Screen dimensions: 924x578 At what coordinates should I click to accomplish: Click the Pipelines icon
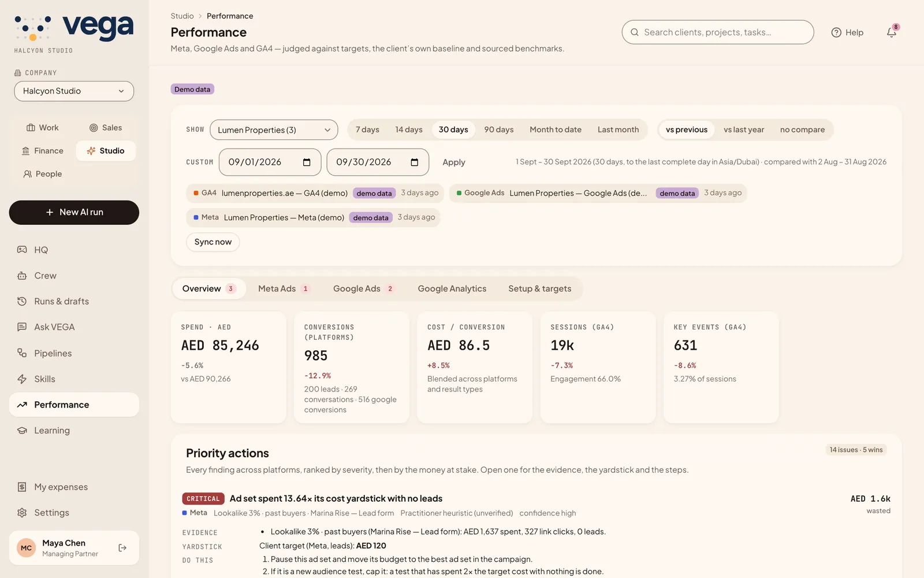(x=22, y=353)
